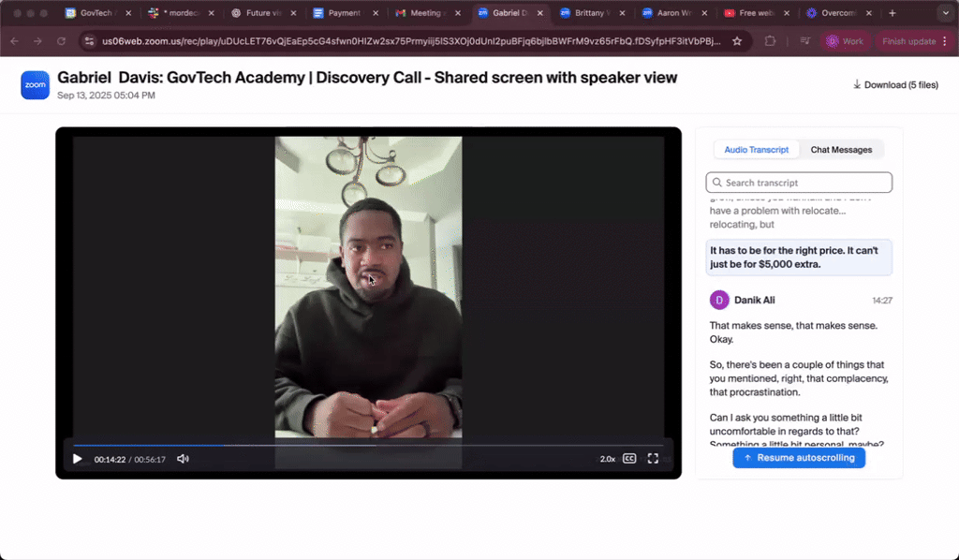The height and width of the screenshot is (560, 959).
Task: Toggle closed captions CC button
Action: point(629,459)
